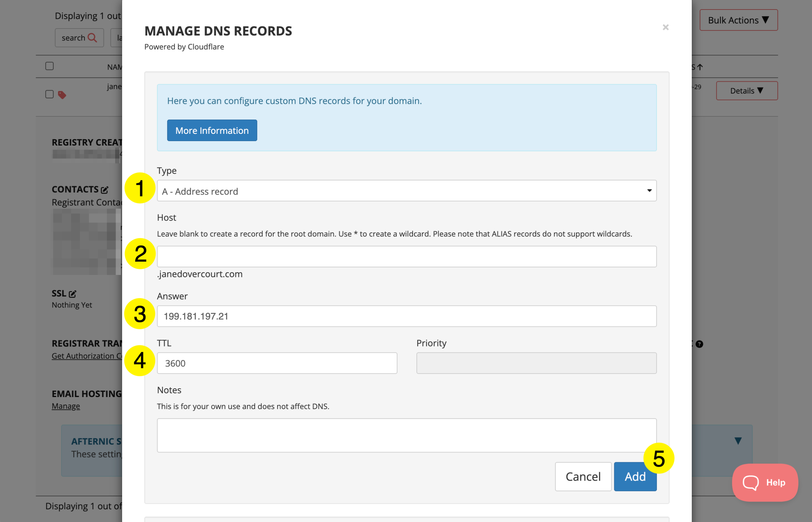The width and height of the screenshot is (812, 522).
Task: Expand the Afternic section arrow
Action: [738, 441]
